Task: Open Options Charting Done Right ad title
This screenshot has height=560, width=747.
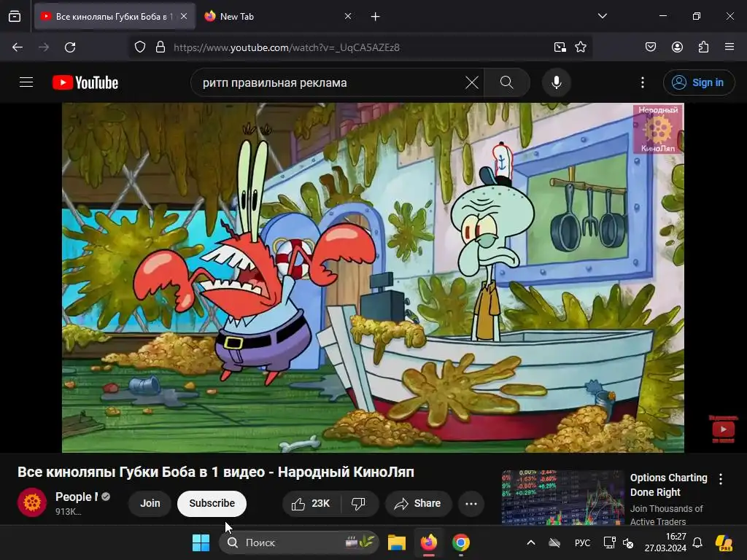Action: point(669,485)
